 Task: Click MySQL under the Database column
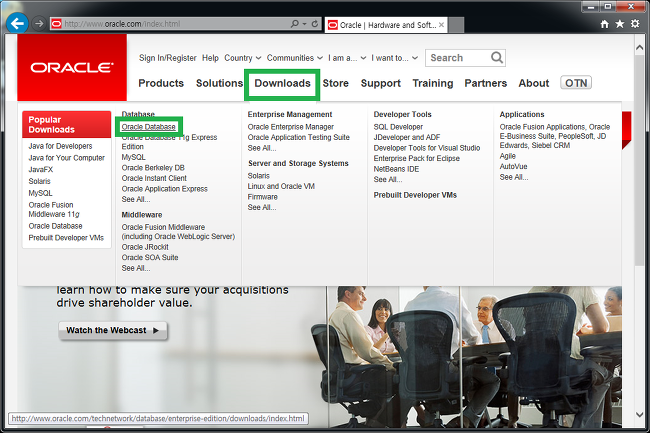point(133,157)
